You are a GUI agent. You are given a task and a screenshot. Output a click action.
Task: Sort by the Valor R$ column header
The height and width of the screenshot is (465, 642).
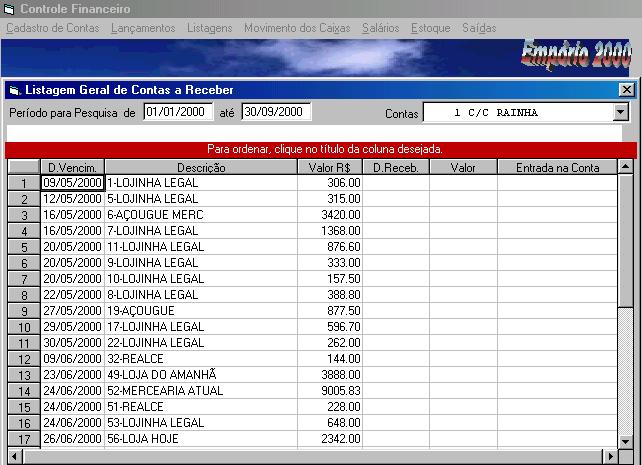click(x=329, y=168)
